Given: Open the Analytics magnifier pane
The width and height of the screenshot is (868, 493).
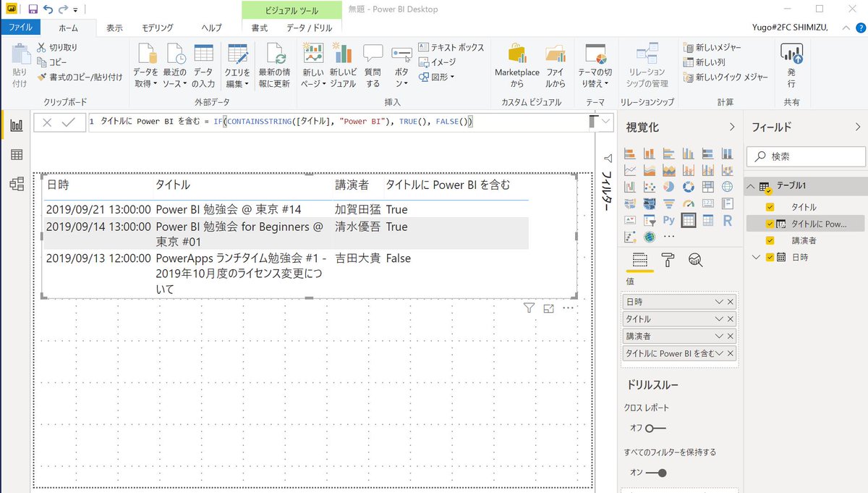Looking at the screenshot, I should (x=695, y=260).
